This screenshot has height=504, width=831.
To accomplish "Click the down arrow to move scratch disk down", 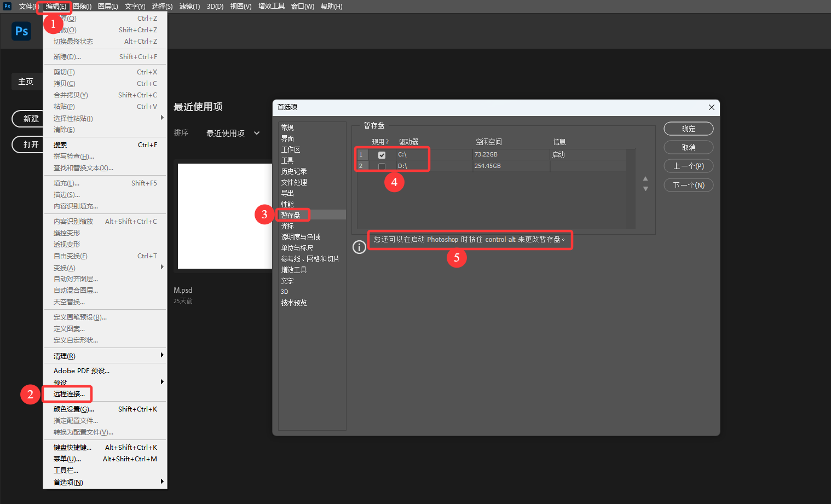I will point(645,189).
